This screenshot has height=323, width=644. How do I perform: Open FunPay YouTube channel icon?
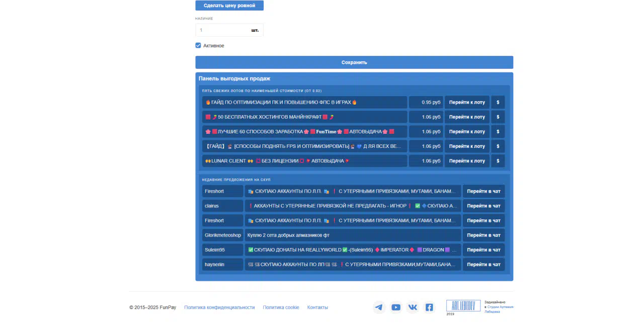[396, 307]
